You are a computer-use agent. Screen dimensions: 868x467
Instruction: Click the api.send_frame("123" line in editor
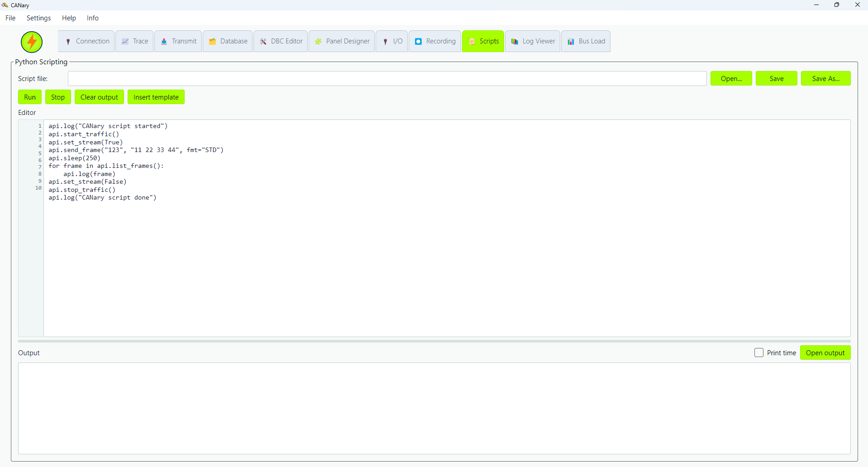pos(136,150)
